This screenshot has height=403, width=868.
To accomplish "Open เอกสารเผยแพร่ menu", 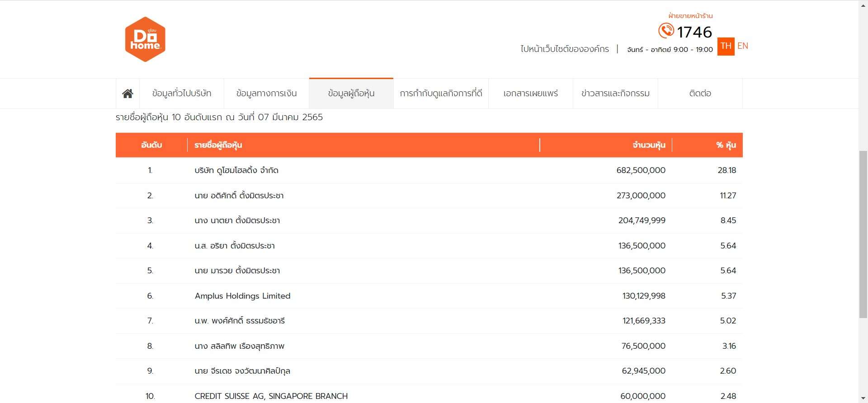I will point(530,94).
